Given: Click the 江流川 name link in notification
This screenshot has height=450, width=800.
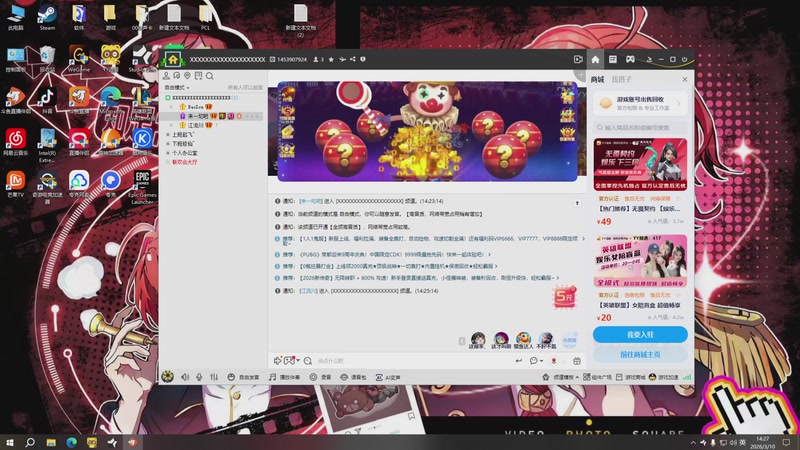Looking at the screenshot, I should [309, 291].
